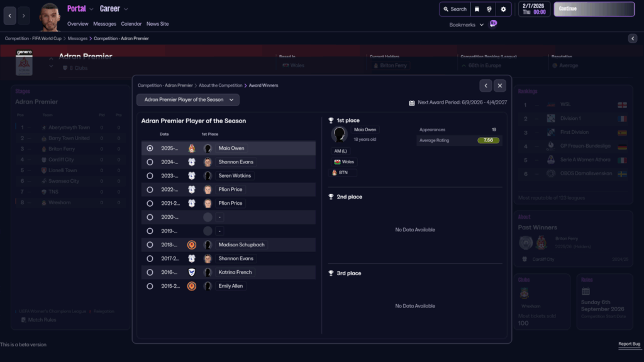Select the 2024 Shannon Evans award radio button
Screen dimensions: 644x362
tap(150, 162)
